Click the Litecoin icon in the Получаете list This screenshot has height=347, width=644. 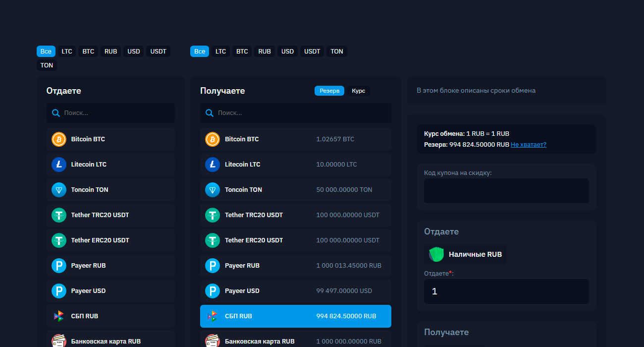(x=213, y=165)
